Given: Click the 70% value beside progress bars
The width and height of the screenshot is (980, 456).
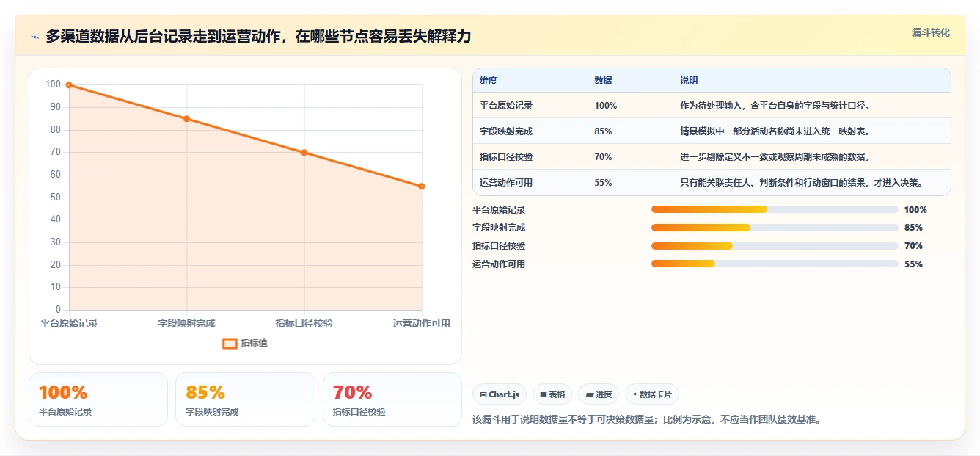Looking at the screenshot, I should 913,246.
